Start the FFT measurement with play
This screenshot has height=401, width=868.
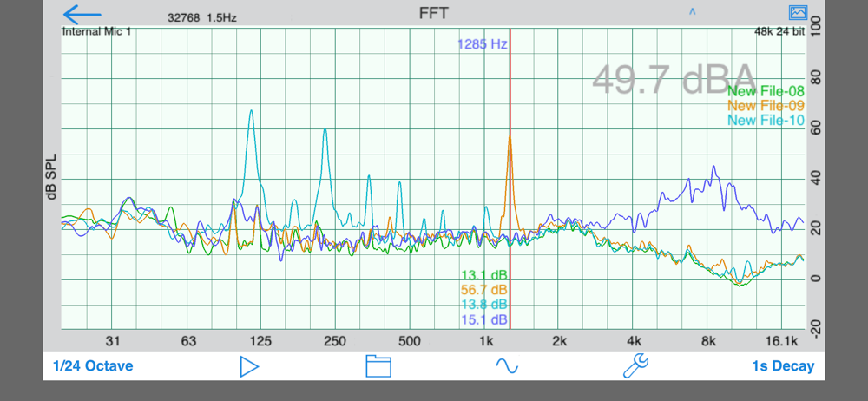pos(249,366)
